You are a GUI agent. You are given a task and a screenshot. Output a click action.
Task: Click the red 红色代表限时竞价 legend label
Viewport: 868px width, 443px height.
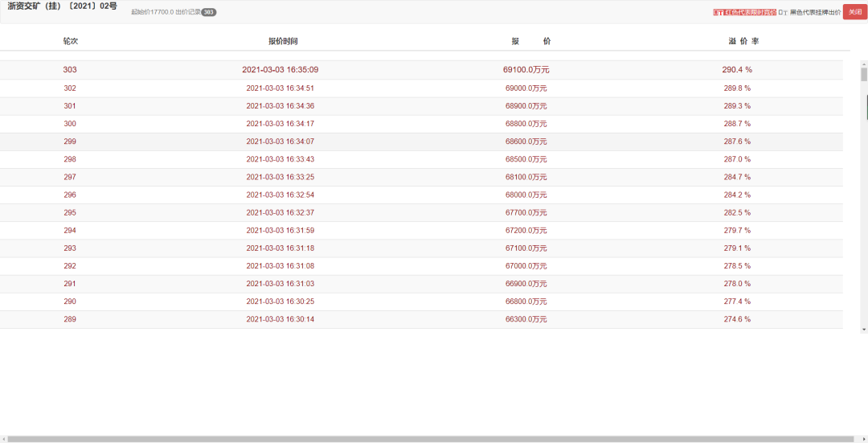coord(744,12)
